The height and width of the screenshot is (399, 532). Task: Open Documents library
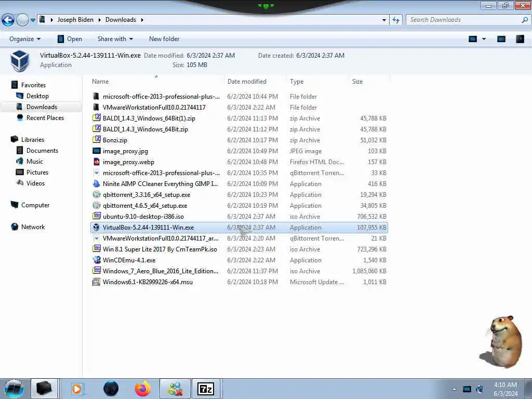[x=42, y=150]
